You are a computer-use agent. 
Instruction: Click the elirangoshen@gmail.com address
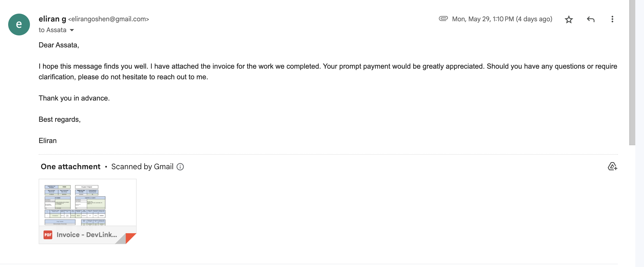click(109, 19)
